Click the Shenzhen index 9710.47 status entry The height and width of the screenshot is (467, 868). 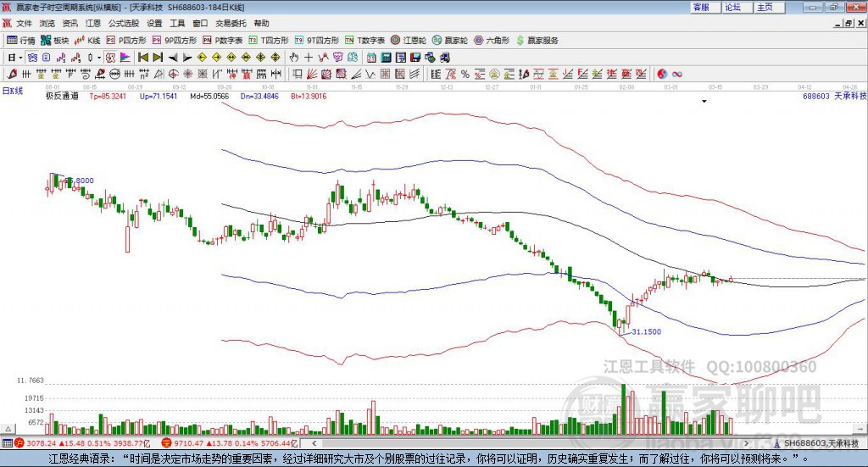point(229,443)
